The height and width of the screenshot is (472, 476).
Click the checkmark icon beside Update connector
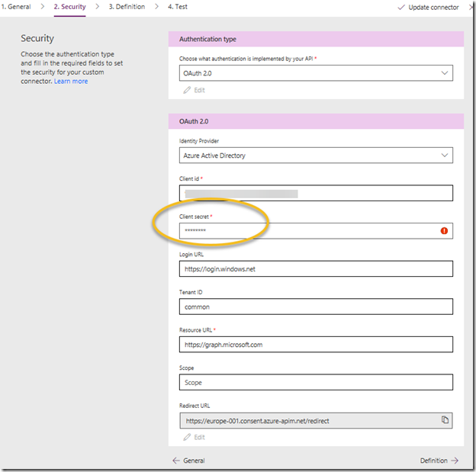pos(401,8)
